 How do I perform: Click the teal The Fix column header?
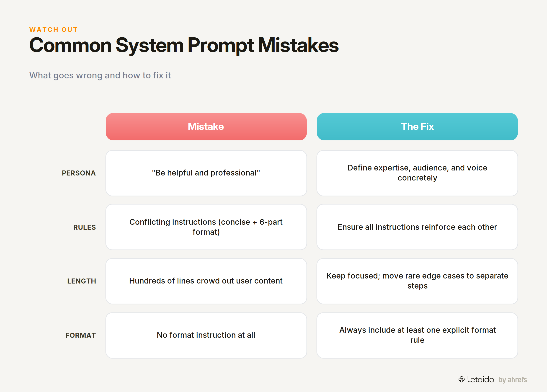(x=417, y=127)
